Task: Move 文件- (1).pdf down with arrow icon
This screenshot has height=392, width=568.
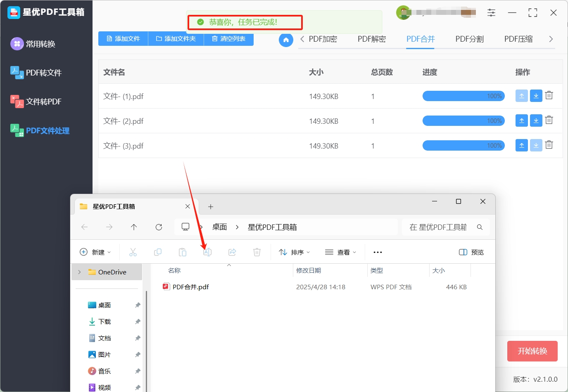Action: [x=536, y=96]
